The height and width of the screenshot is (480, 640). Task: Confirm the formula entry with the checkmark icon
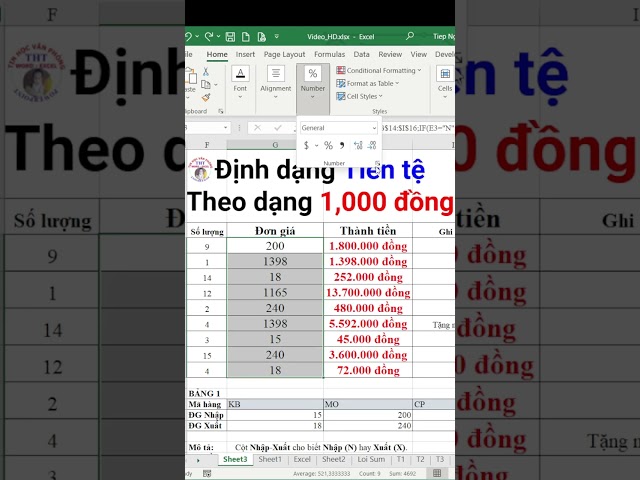278,128
